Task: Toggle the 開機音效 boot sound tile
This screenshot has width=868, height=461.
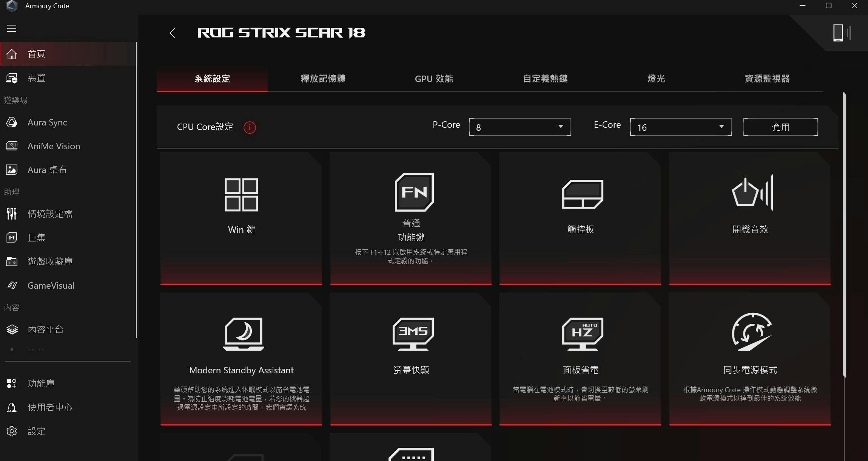Action: (750, 218)
